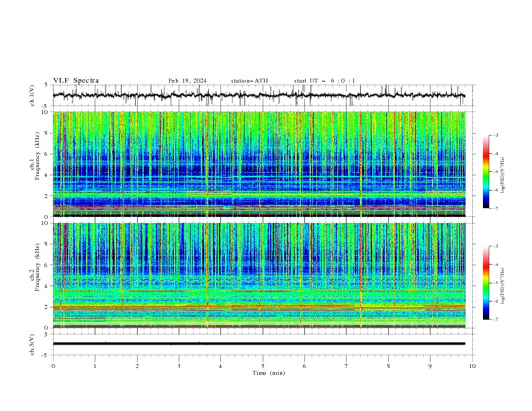Click the ch.1 spectrogram plot area
The image size is (532, 411).
259,164
